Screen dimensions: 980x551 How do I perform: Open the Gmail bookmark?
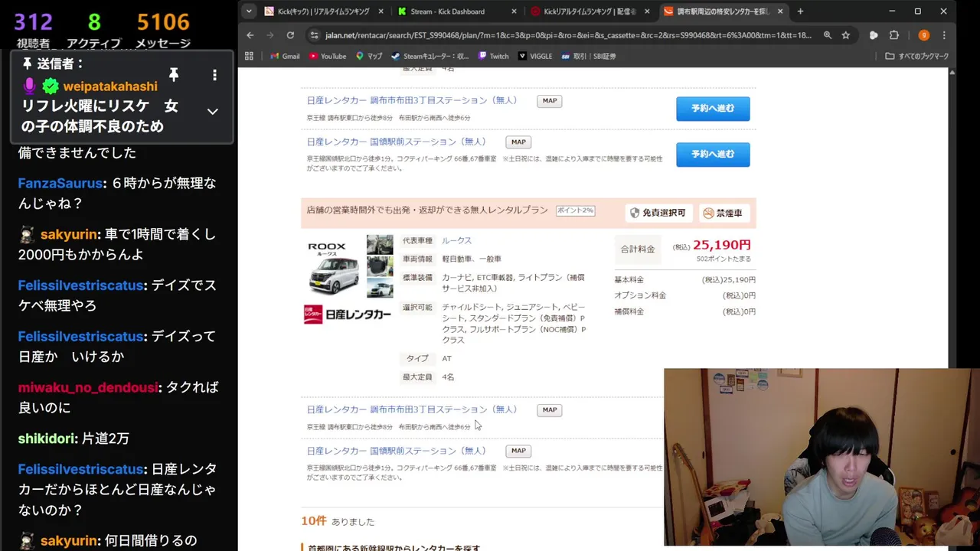pos(285,56)
